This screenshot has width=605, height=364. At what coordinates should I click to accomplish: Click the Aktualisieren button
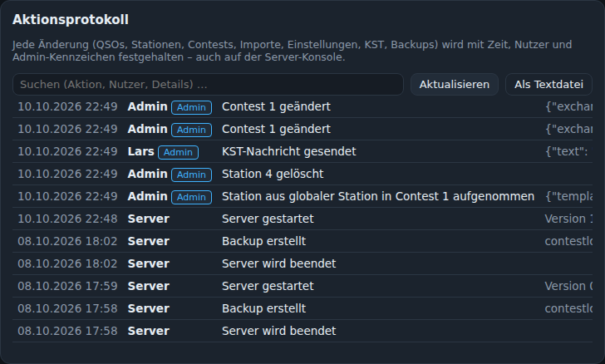click(x=455, y=84)
